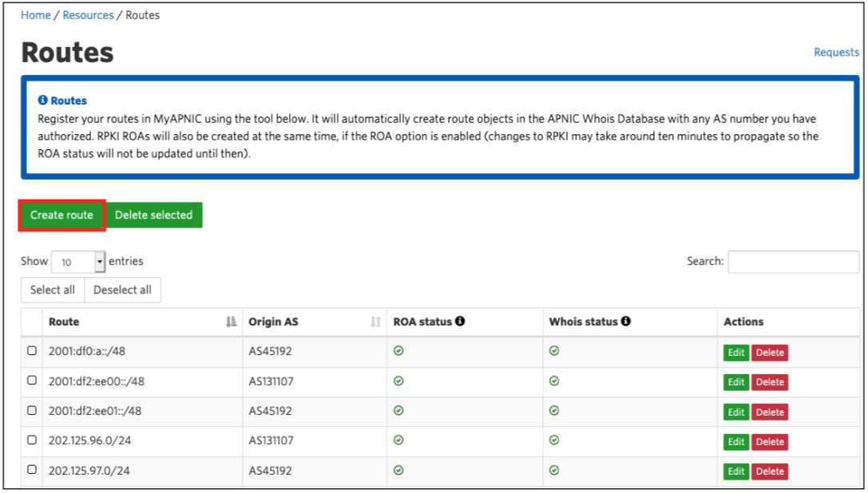The image size is (868, 493).
Task: Click Whois status checkmark for 2001:df2:ee00::/48
Action: [554, 381]
